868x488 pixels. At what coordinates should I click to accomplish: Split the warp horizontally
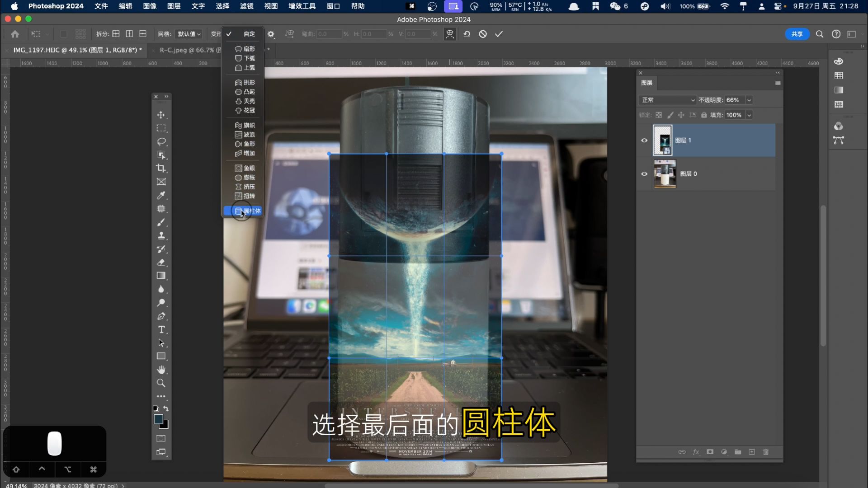[x=143, y=34]
